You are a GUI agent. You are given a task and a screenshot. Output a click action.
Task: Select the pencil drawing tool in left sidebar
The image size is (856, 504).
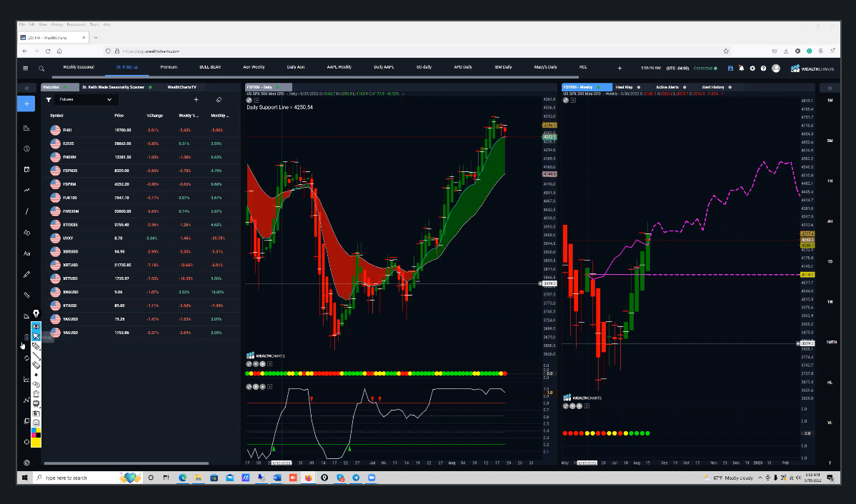[x=26, y=274]
